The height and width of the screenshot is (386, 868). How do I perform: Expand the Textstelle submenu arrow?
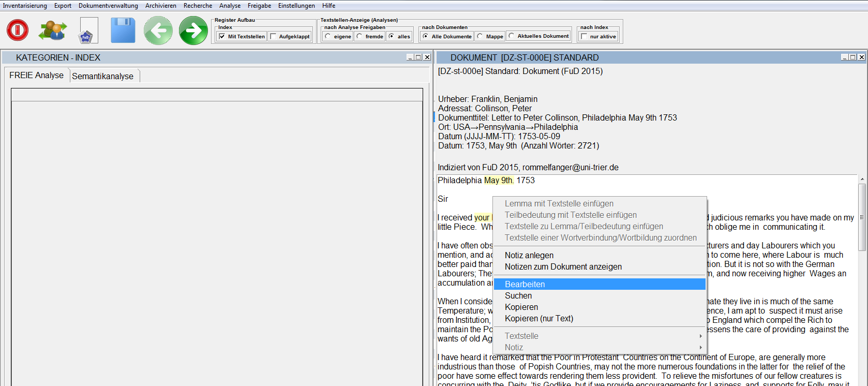700,336
